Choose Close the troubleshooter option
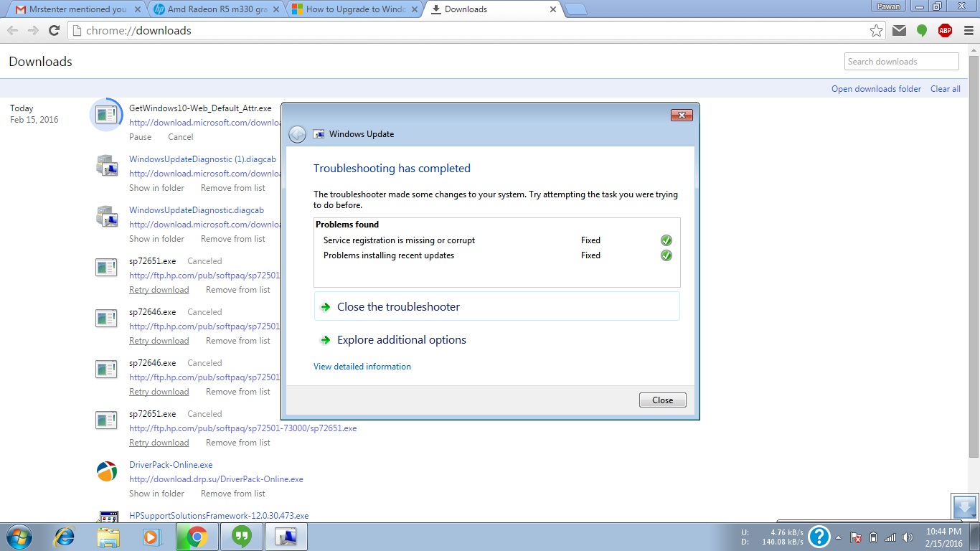The width and height of the screenshot is (980, 551). pyautogui.click(x=496, y=306)
